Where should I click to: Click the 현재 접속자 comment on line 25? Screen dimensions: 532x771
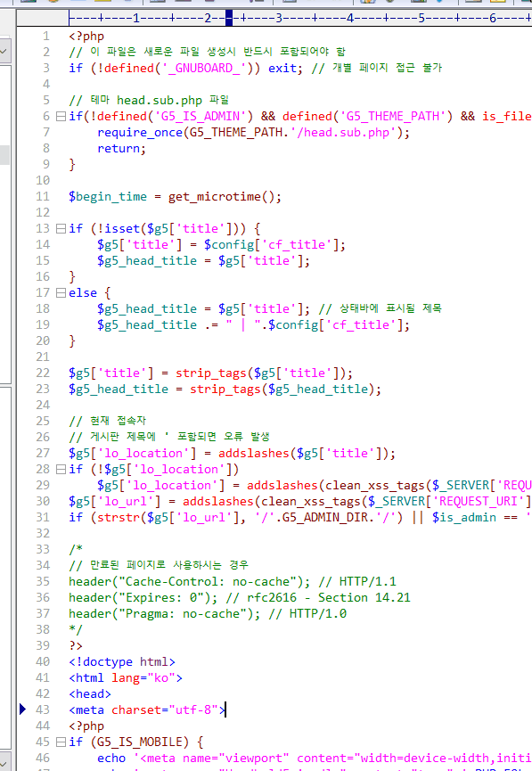(108, 422)
